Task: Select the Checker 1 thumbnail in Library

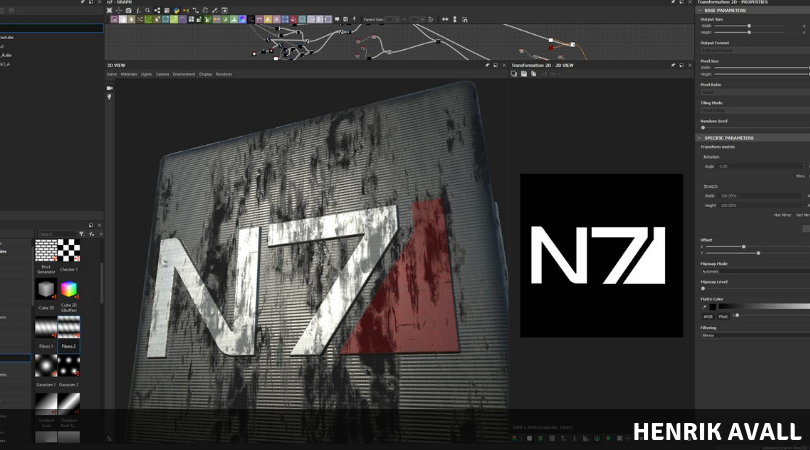Action: [69, 251]
